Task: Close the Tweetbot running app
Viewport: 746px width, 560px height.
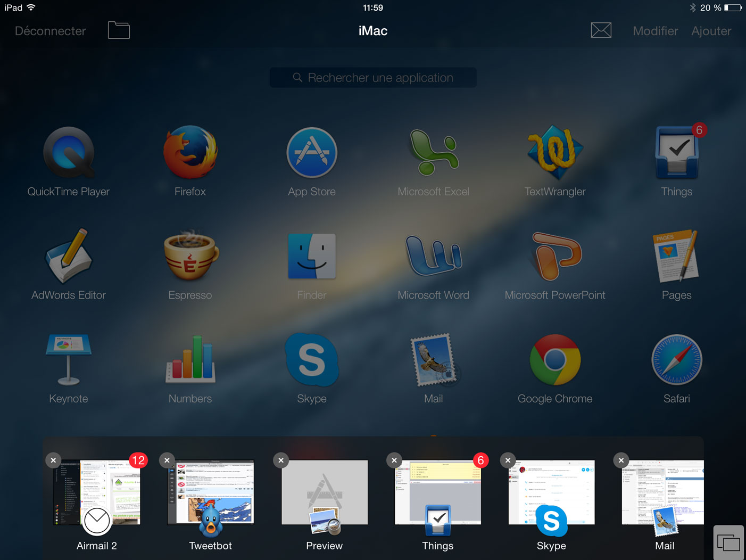Action: (167, 460)
